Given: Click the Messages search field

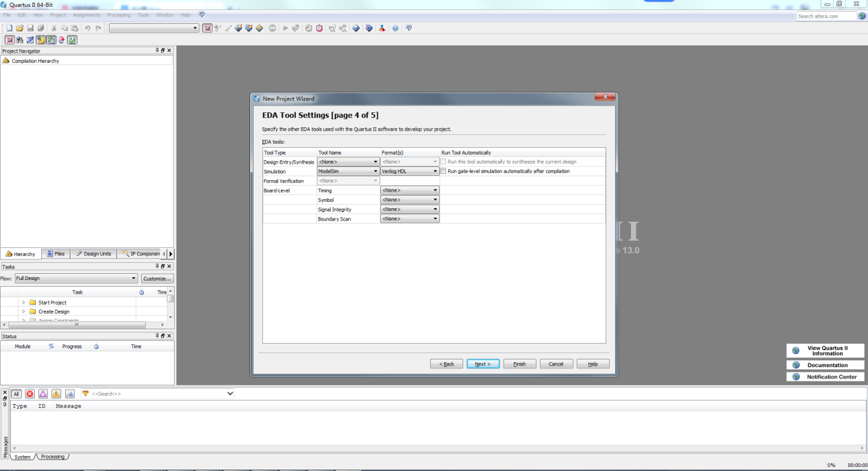Looking at the screenshot, I should 159,394.
